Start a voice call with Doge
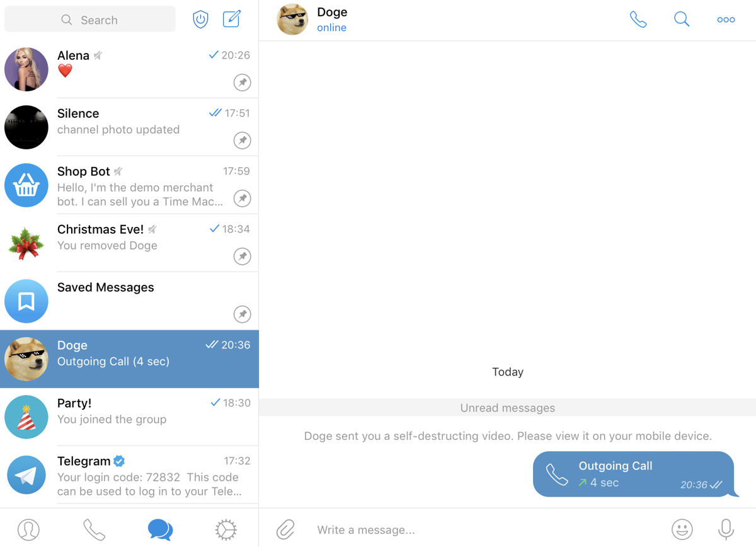Screen dimensions: 756x547 click(638, 20)
